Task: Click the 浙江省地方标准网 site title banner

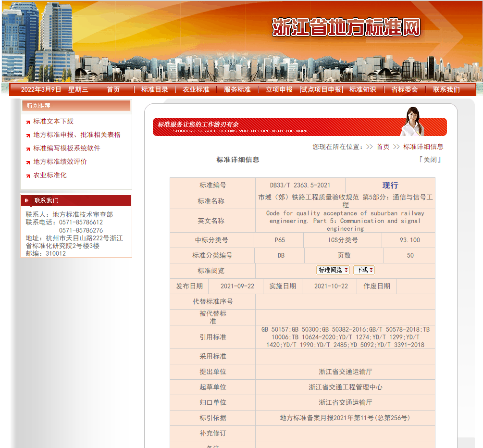Action: [x=346, y=27]
